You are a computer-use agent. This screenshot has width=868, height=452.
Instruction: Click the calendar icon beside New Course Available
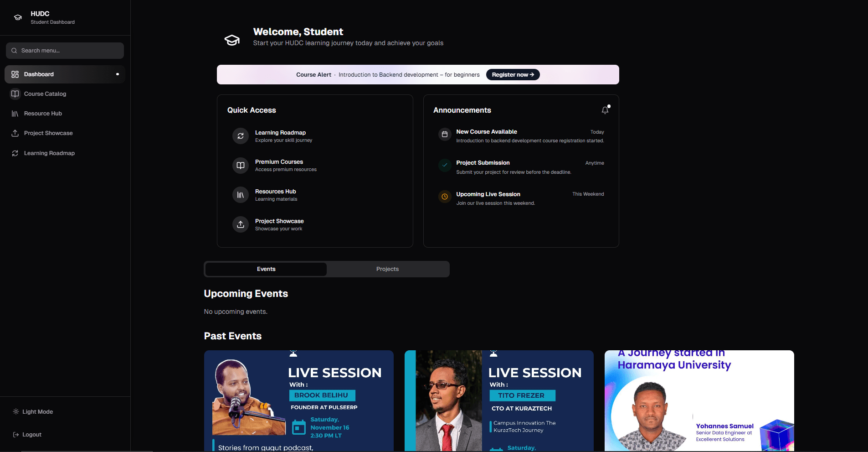445,135
